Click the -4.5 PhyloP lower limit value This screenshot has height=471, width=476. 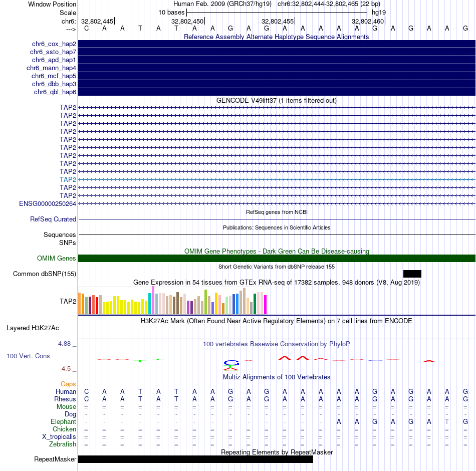(65, 369)
